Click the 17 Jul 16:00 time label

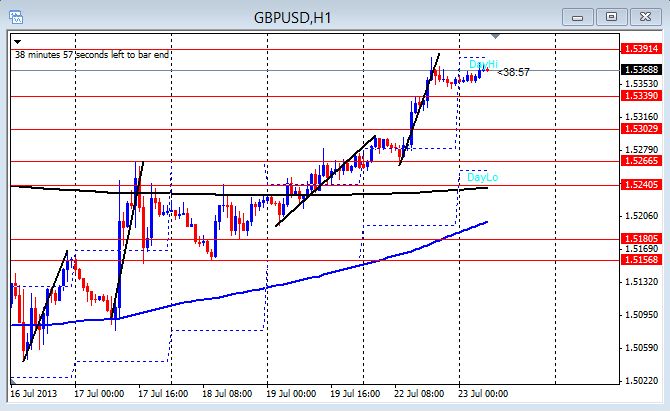click(163, 393)
